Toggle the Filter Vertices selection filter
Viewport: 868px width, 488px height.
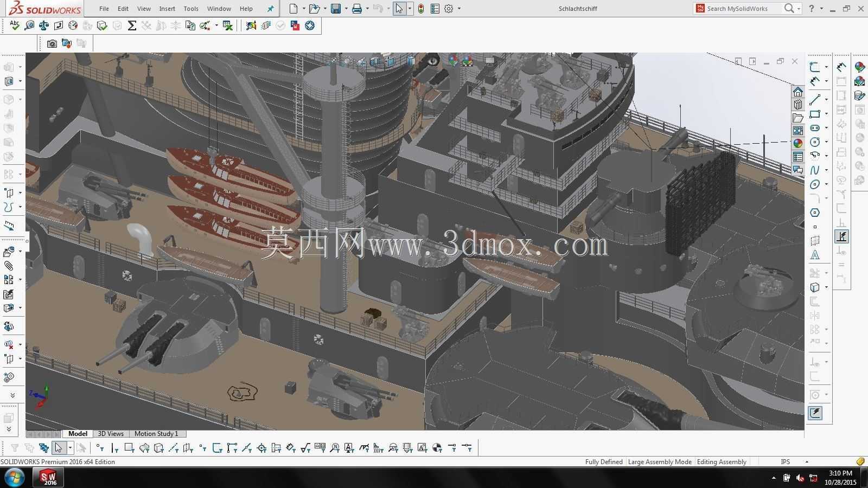click(100, 448)
